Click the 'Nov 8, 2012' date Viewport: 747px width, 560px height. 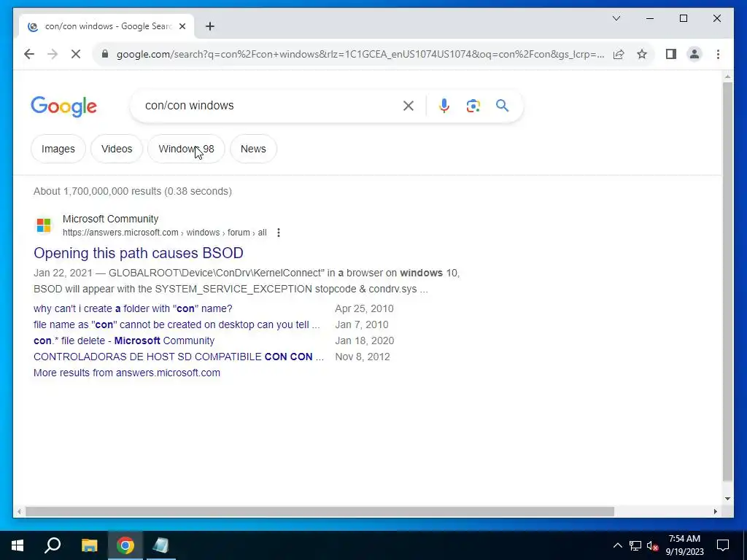(x=363, y=357)
